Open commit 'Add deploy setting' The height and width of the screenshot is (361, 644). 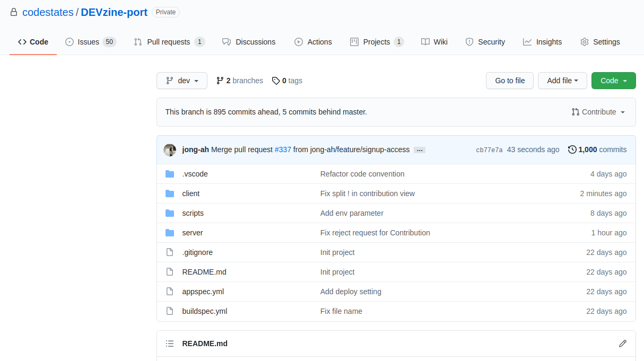coord(351,292)
